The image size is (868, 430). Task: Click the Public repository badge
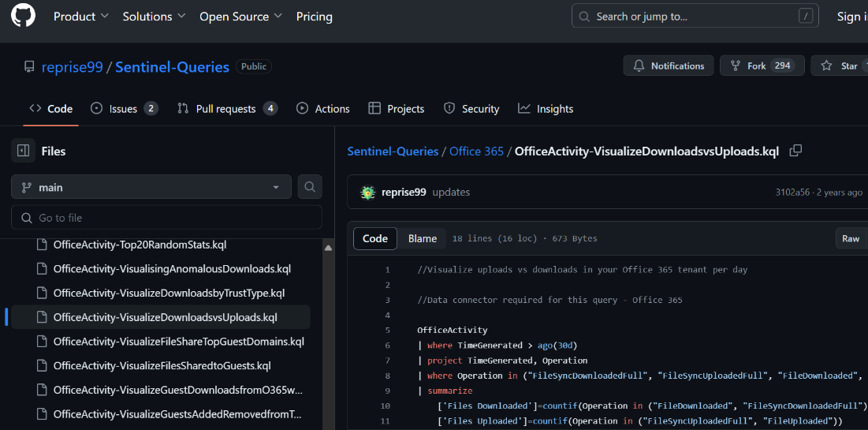pos(254,66)
